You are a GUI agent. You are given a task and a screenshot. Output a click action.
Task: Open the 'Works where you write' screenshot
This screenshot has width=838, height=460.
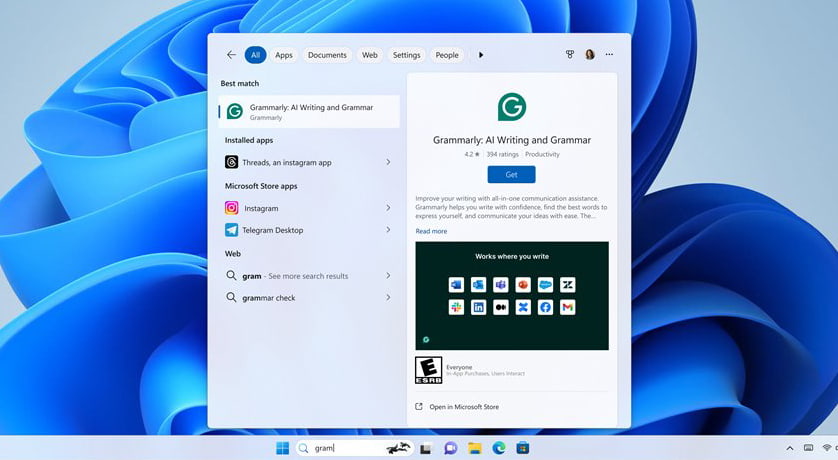(x=512, y=296)
